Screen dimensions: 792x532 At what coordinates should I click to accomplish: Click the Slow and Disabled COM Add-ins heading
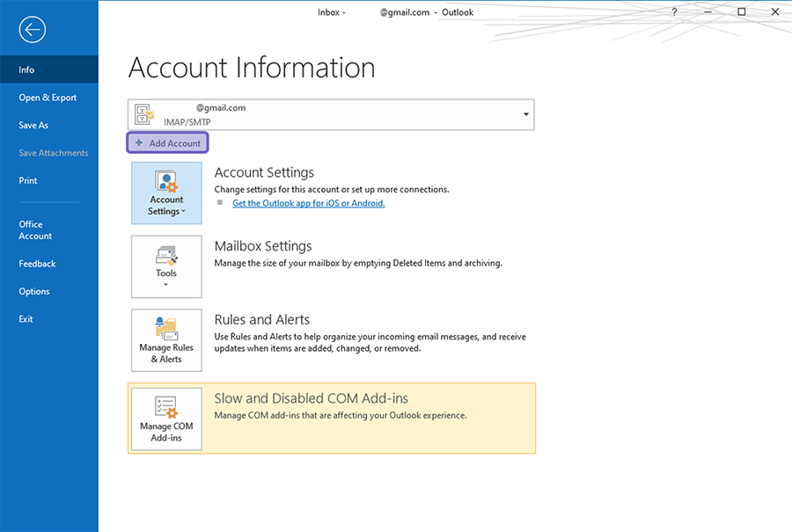pyautogui.click(x=312, y=398)
